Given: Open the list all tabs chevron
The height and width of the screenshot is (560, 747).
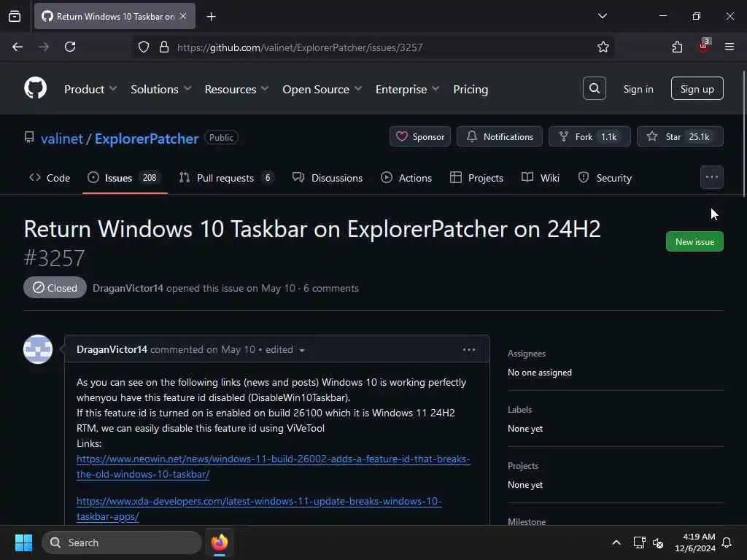Looking at the screenshot, I should pyautogui.click(x=602, y=16).
